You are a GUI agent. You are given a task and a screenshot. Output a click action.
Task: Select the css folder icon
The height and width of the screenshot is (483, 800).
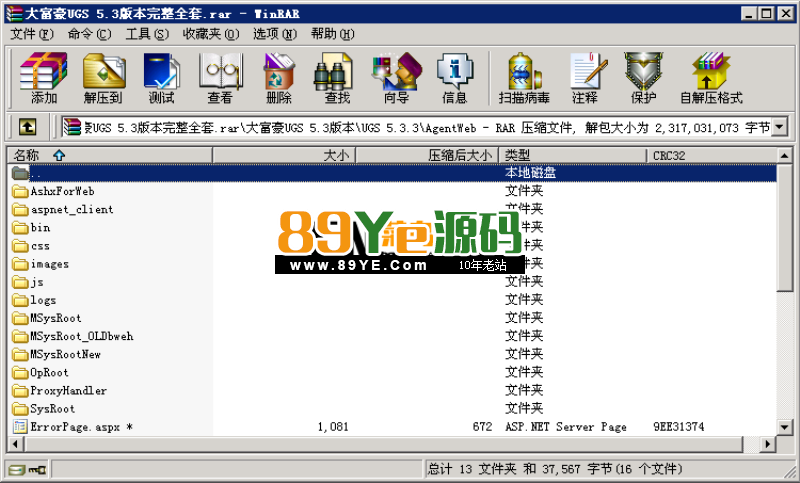tap(20, 246)
